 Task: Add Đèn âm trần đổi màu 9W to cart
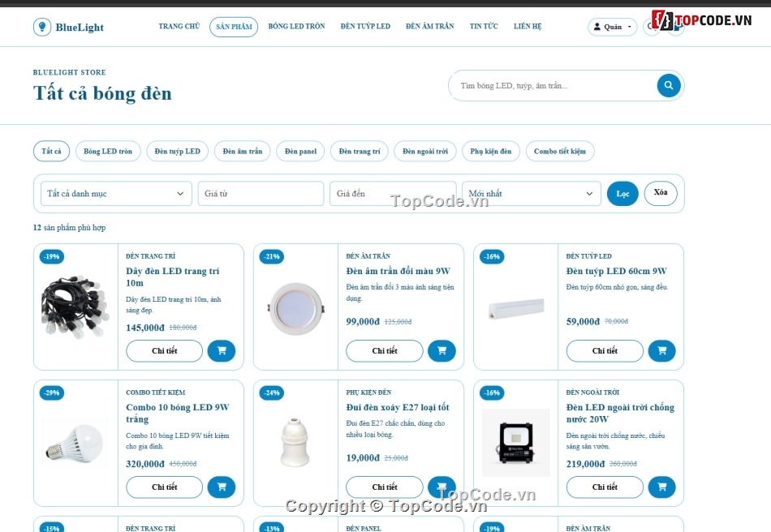[x=441, y=350]
